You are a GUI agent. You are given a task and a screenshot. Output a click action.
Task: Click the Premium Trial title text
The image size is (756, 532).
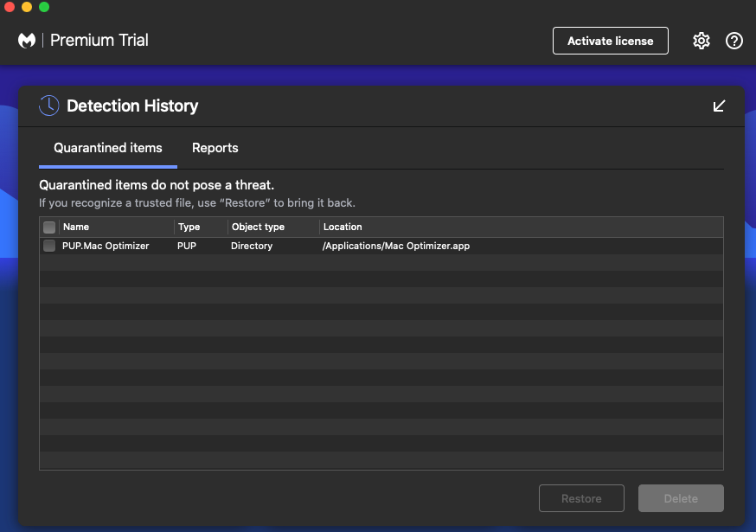[99, 40]
